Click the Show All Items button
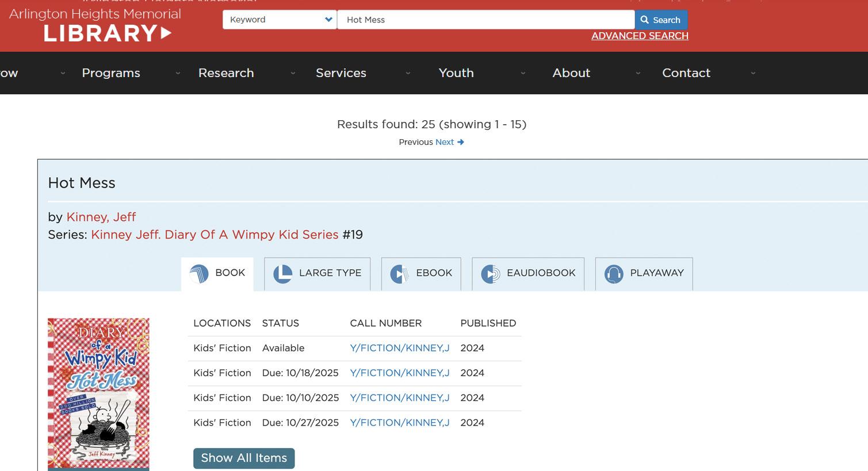The width and height of the screenshot is (868, 471). [244, 458]
